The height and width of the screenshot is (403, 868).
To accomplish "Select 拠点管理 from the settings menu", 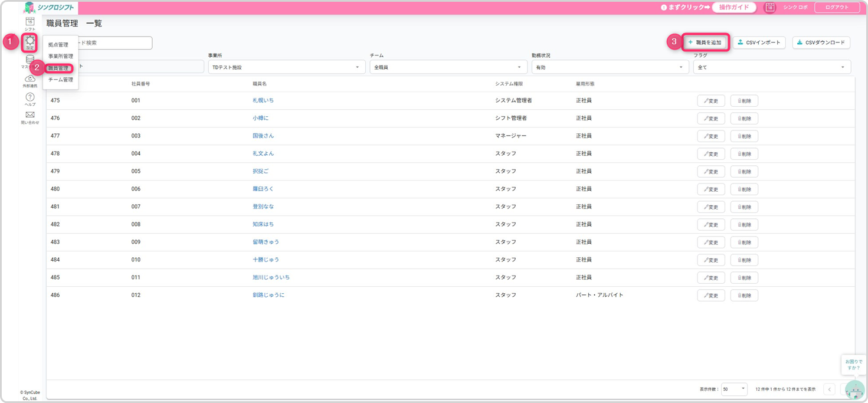I will 58,45.
